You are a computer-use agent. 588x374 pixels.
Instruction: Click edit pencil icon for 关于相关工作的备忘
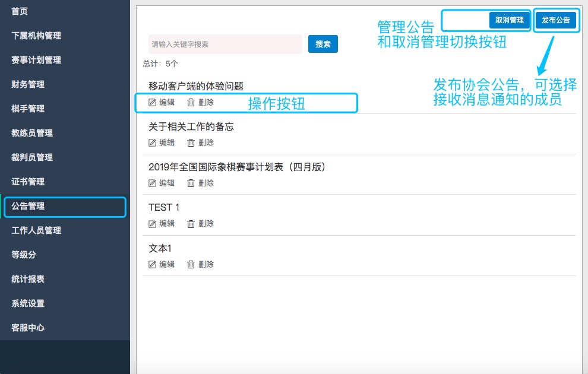[x=152, y=143]
